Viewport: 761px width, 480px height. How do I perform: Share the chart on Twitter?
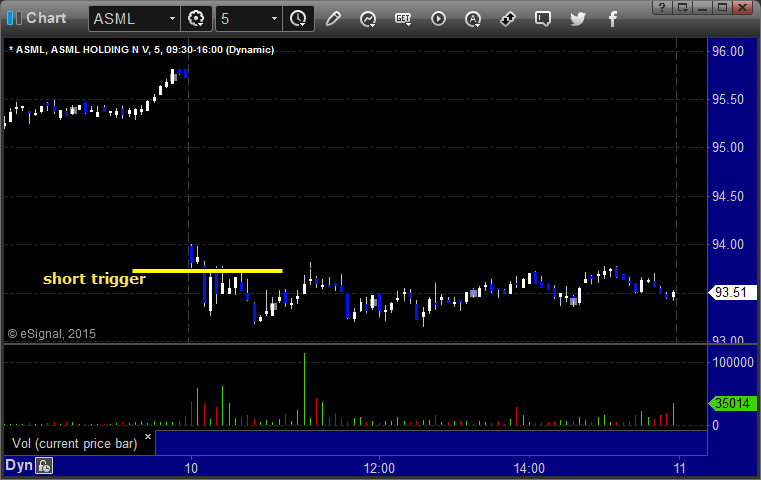[578, 19]
